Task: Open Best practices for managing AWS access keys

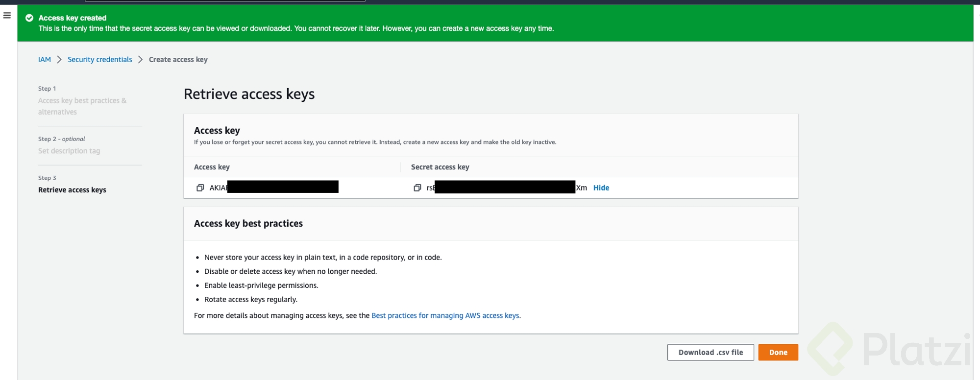Action: point(445,316)
